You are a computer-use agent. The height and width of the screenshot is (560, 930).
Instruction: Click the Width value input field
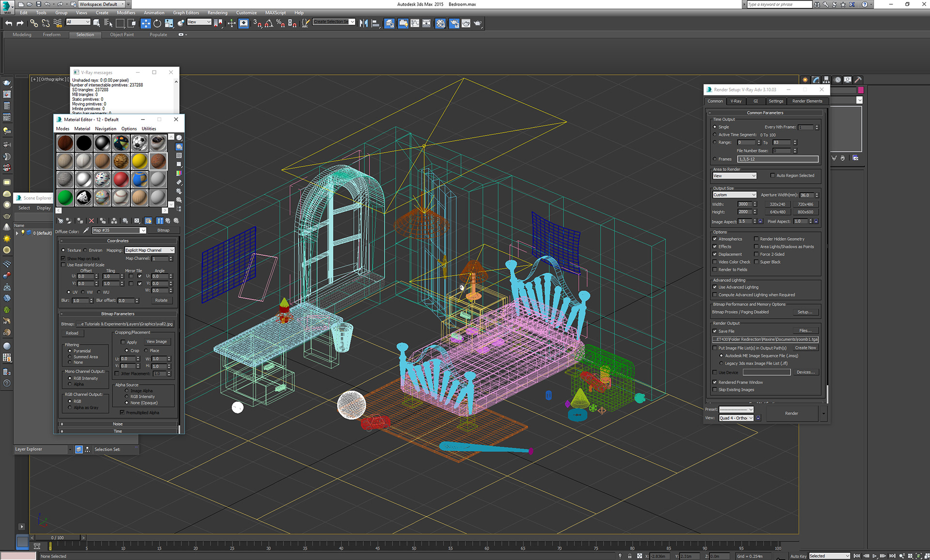(744, 204)
